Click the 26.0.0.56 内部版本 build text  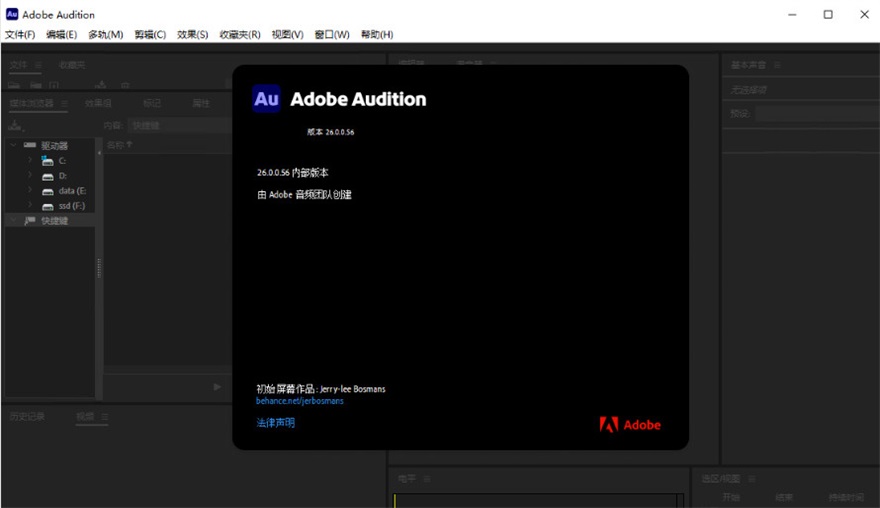pyautogui.click(x=293, y=173)
